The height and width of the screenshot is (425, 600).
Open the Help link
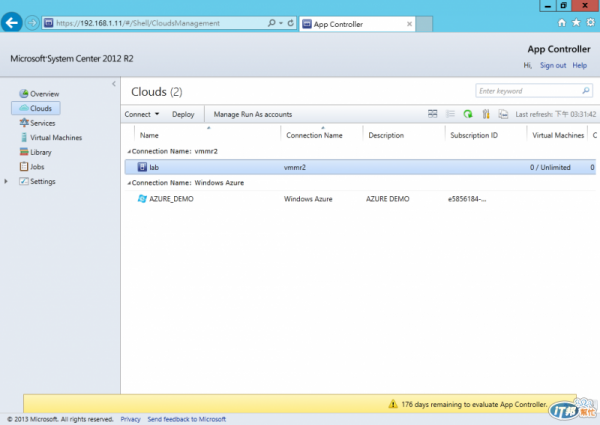[579, 65]
